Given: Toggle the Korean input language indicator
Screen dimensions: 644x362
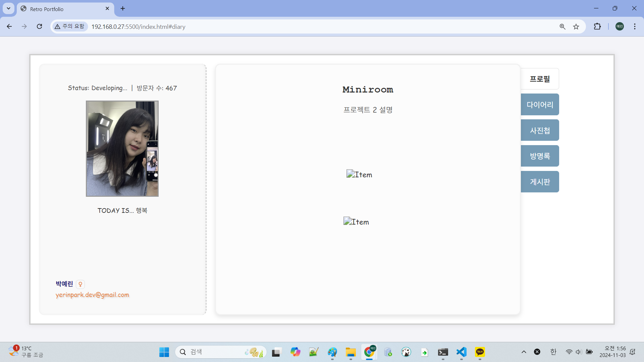Looking at the screenshot, I should coord(553,352).
